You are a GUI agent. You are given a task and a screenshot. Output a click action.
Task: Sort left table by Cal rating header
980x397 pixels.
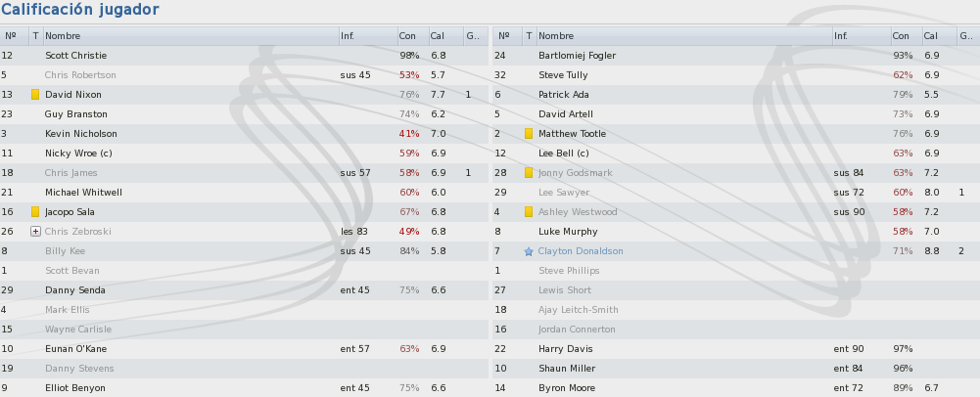coord(445,36)
